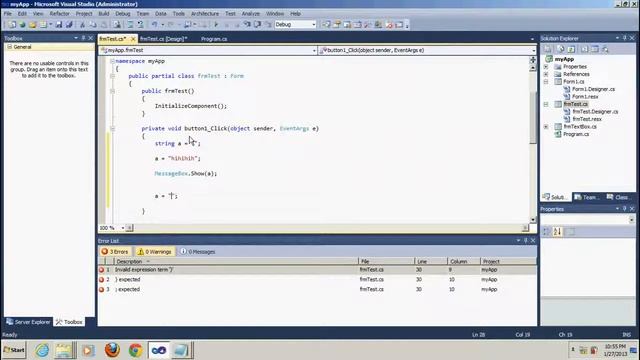The width and height of the screenshot is (640, 360).
Task: Toggle the 0 Warnings filter button
Action: [154, 252]
